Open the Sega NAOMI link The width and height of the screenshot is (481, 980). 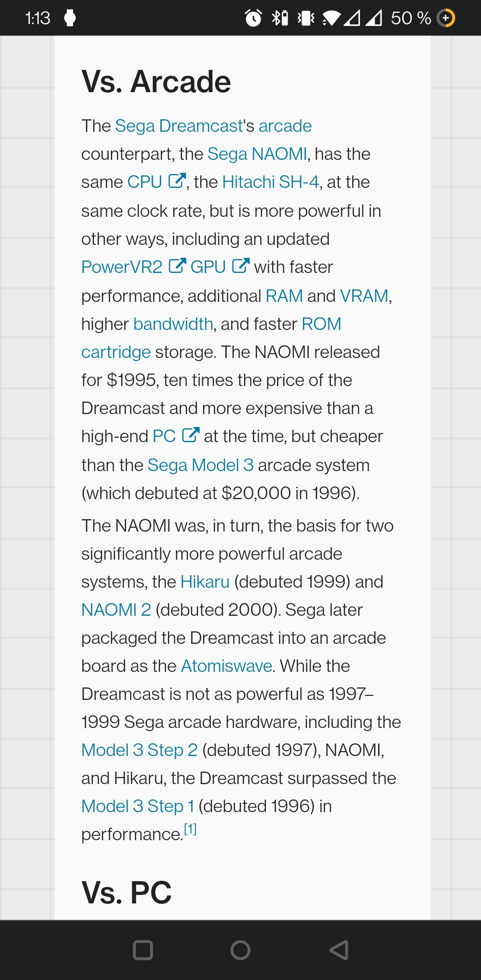(257, 154)
